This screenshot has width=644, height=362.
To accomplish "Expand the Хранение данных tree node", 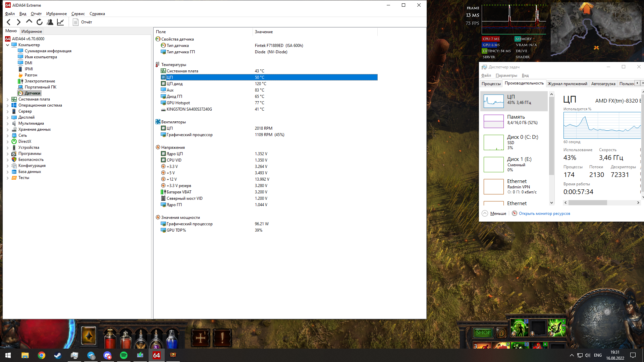I will click(7, 129).
